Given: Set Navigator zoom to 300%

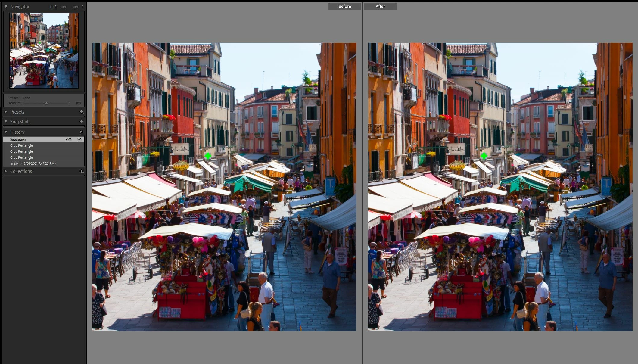Looking at the screenshot, I should click(x=75, y=7).
